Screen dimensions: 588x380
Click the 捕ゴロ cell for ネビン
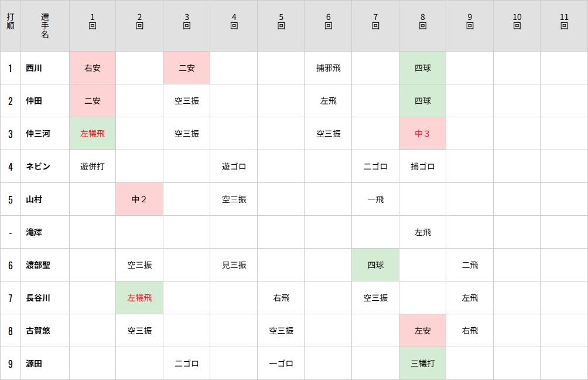422,167
